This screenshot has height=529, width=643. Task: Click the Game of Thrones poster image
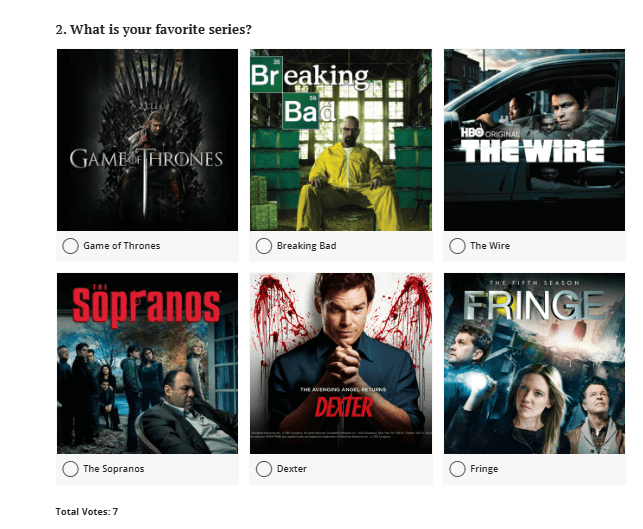(x=147, y=140)
